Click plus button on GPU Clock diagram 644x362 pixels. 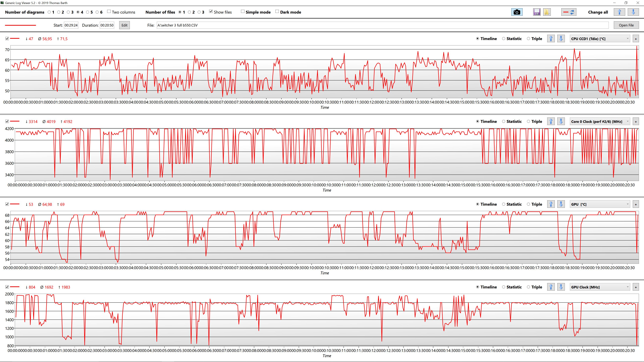636,287
